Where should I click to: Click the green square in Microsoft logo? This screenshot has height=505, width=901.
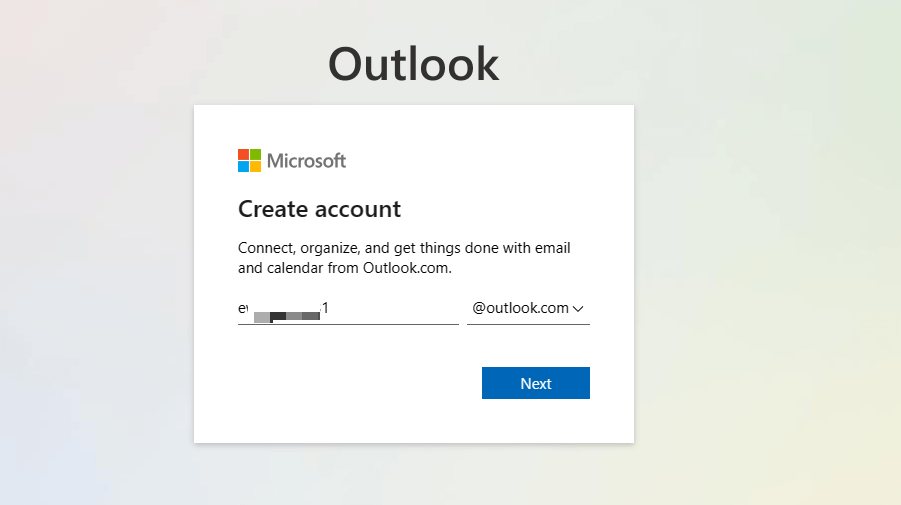255,154
